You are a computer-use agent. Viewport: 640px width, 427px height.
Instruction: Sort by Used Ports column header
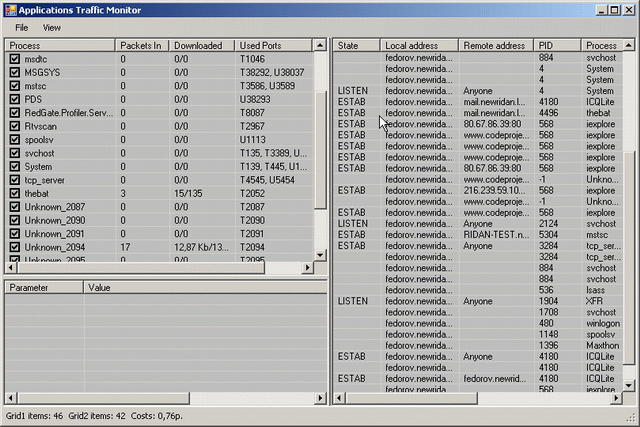point(273,45)
